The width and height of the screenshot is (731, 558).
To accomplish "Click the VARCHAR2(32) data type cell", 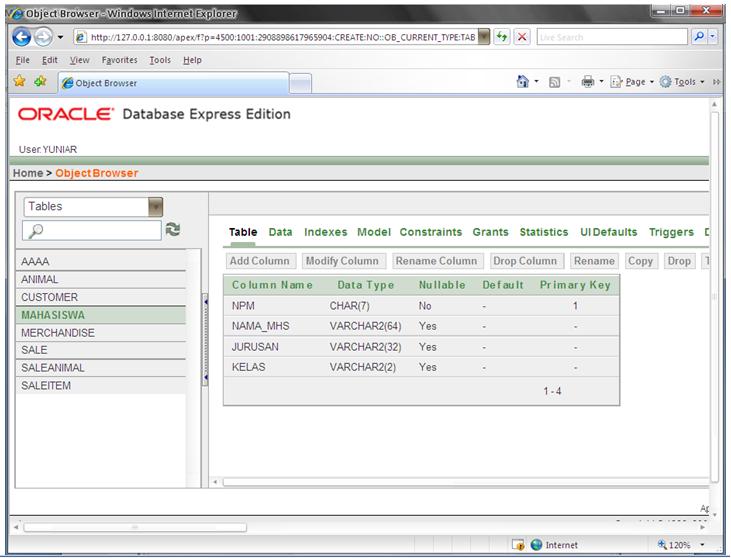I will pyautogui.click(x=366, y=347).
